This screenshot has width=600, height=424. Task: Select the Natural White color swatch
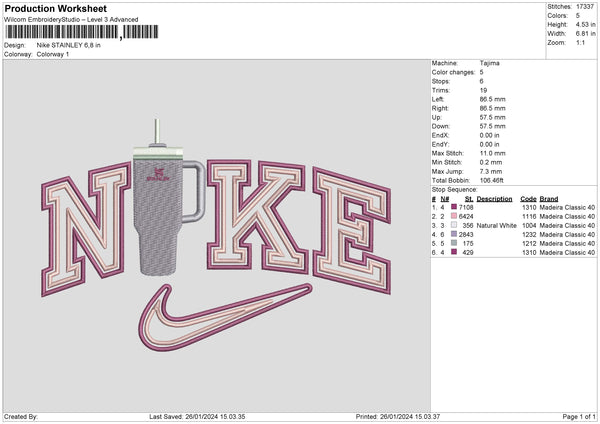click(454, 225)
